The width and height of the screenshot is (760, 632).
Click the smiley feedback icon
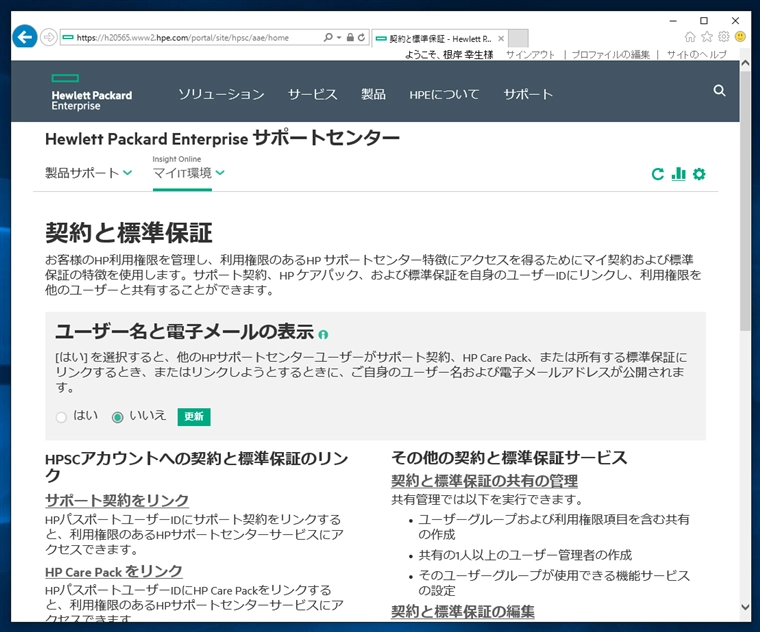(x=740, y=36)
